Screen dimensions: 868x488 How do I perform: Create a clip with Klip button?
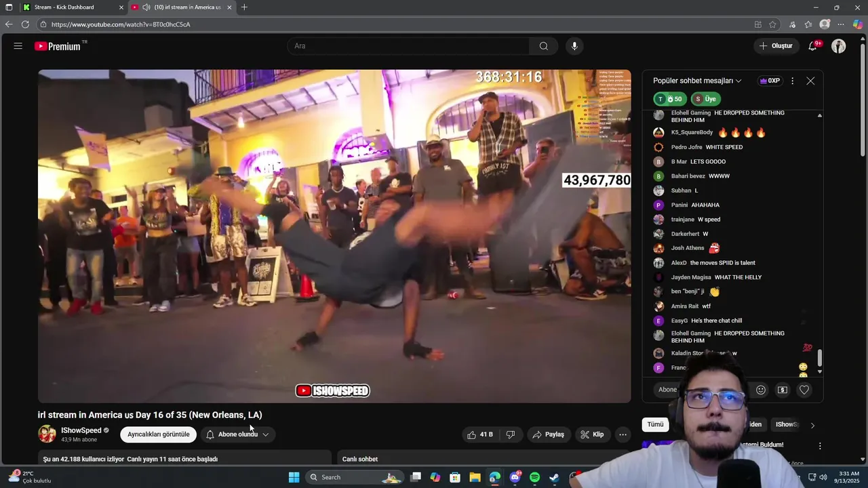coord(591,434)
